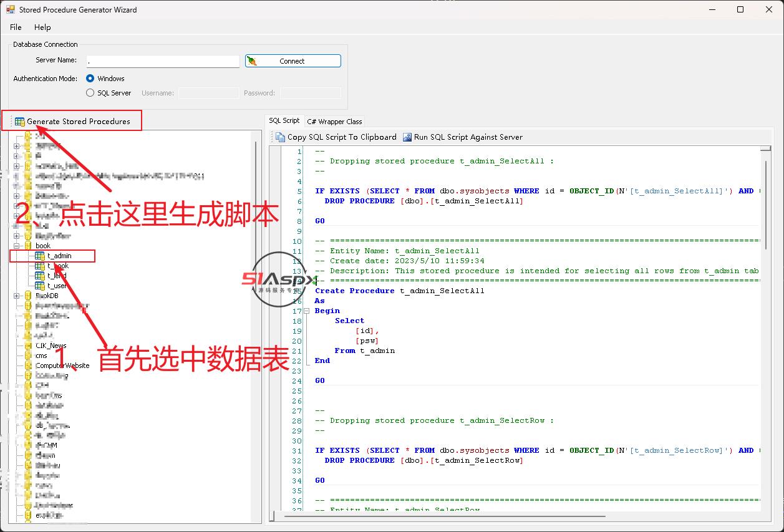Click the t_admin table icon
Image resolution: width=784 pixels, height=532 pixels.
[x=40, y=256]
